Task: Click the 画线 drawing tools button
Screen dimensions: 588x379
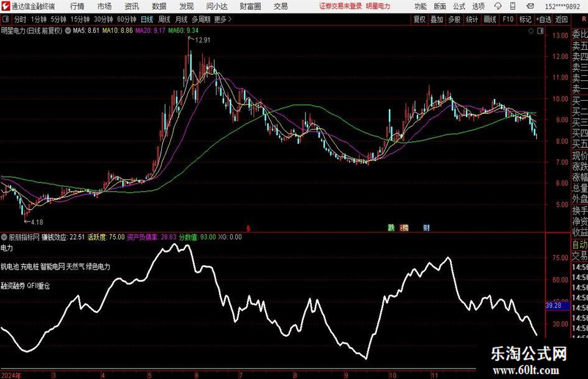Action: coord(490,19)
